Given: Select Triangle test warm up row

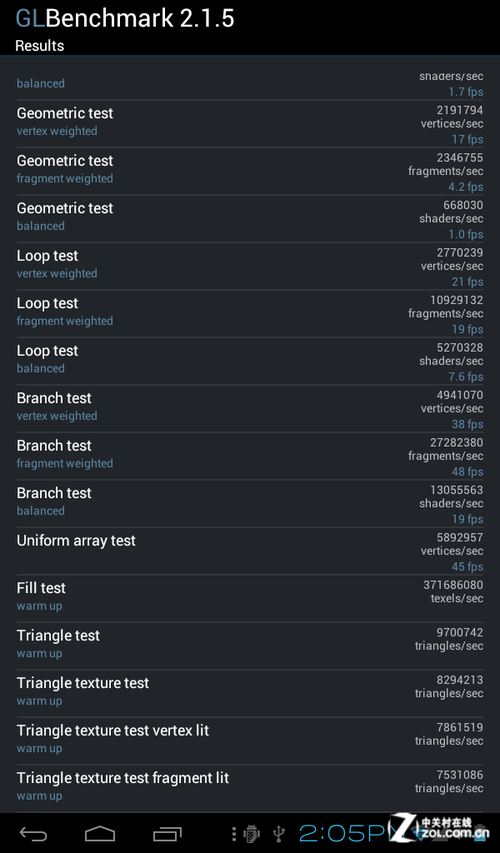Looking at the screenshot, I should pyautogui.click(x=250, y=646).
